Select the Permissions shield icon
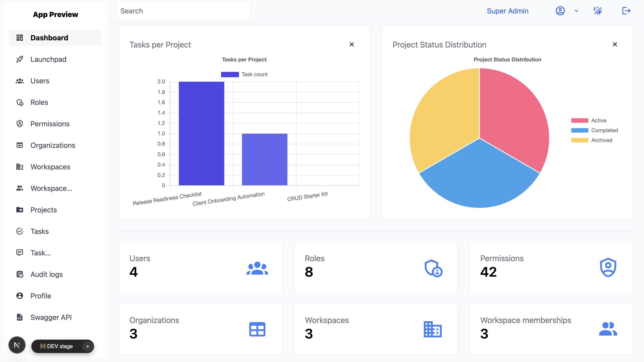 tap(20, 124)
